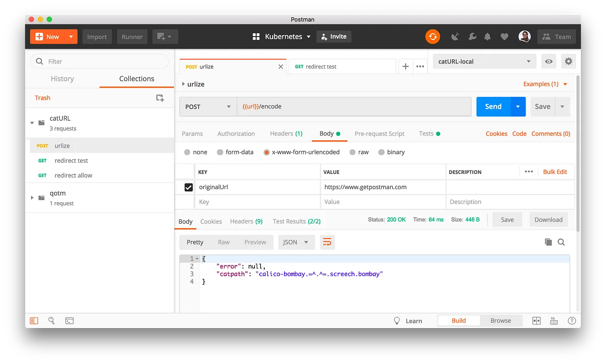Open the JSON format dropdown
This screenshot has height=364, width=606.
point(297,242)
